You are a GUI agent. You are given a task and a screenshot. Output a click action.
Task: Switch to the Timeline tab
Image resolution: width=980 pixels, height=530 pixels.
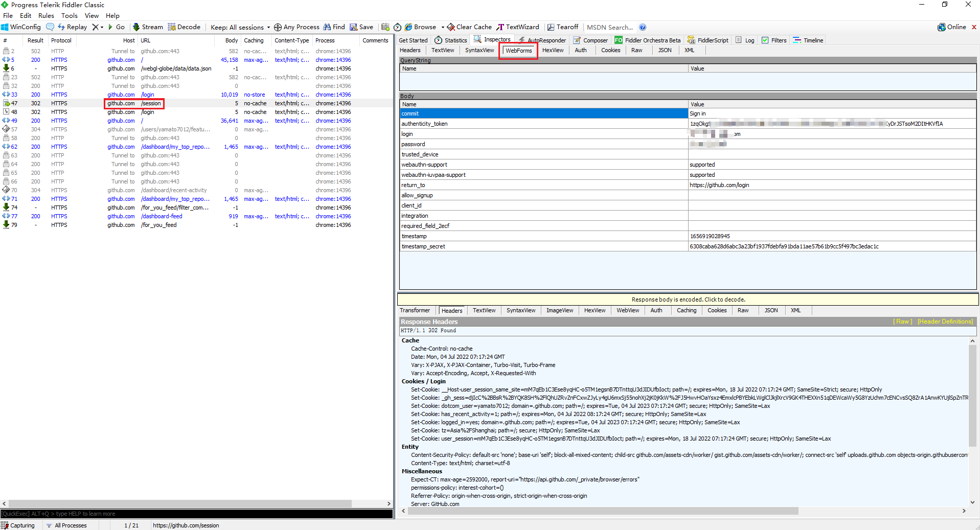808,40
